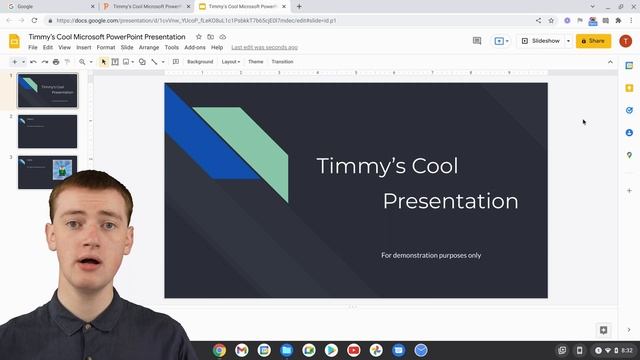Select the Text box tool
This screenshot has height=360, width=640.
tap(115, 62)
